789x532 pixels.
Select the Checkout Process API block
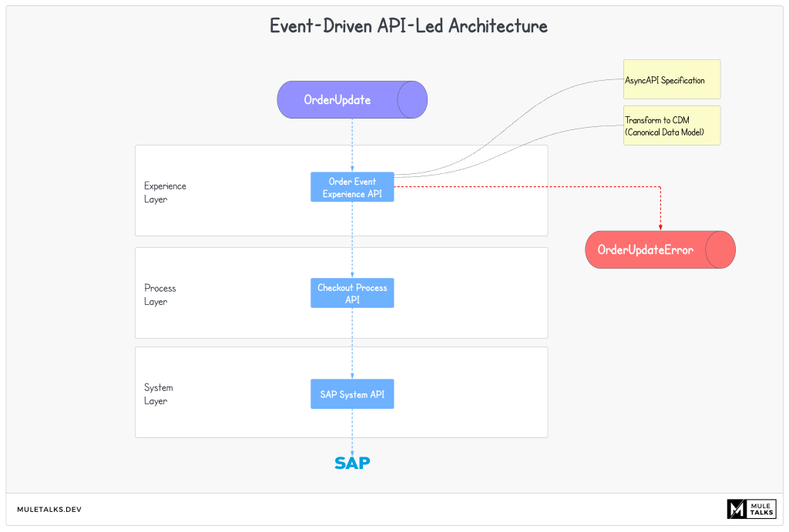click(351, 293)
